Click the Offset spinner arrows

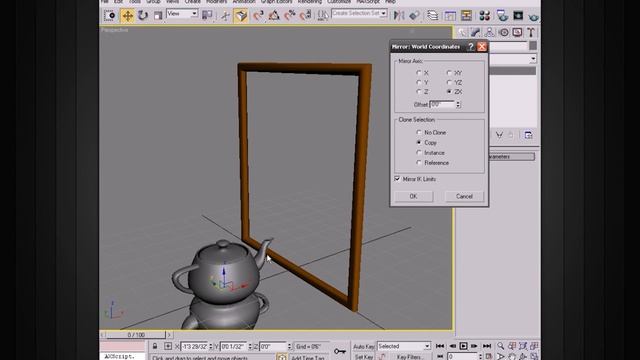(x=458, y=104)
